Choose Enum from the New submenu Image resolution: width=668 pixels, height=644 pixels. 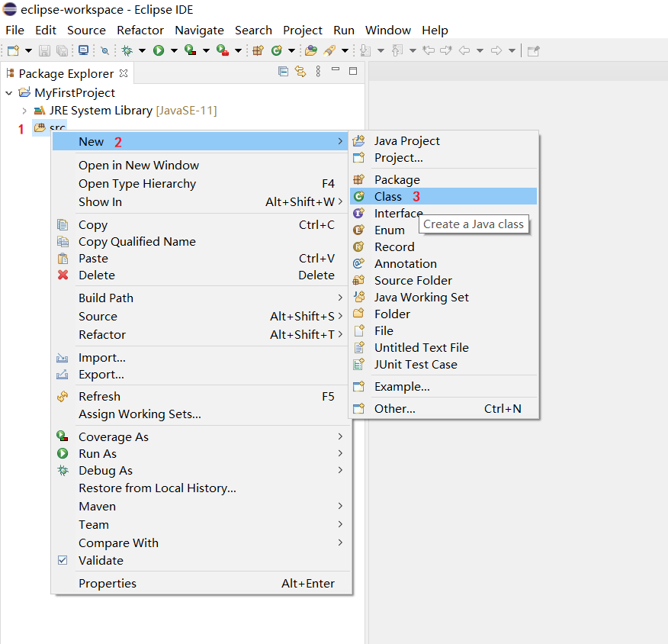click(444, 230)
